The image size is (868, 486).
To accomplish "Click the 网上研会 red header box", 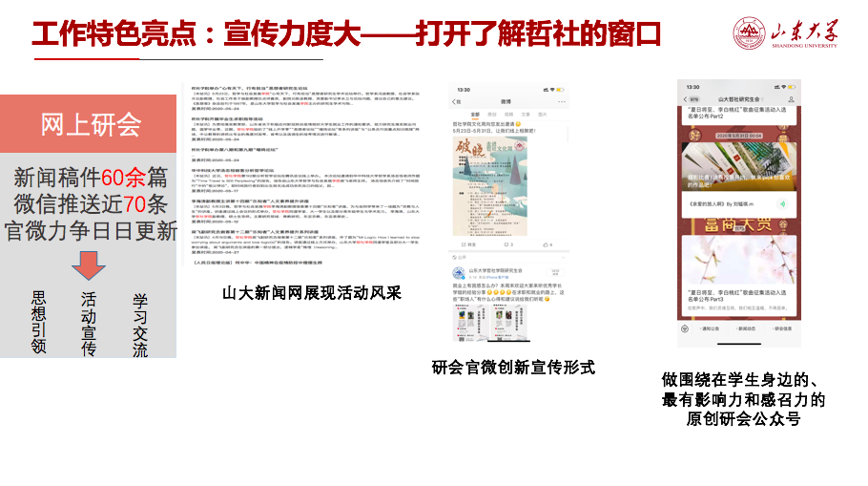I will (x=89, y=124).
